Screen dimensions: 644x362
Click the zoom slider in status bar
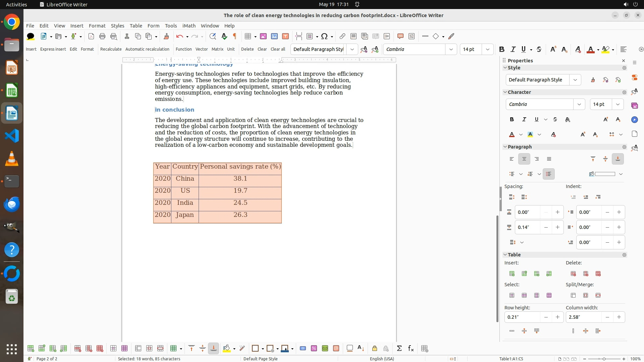[604, 359]
